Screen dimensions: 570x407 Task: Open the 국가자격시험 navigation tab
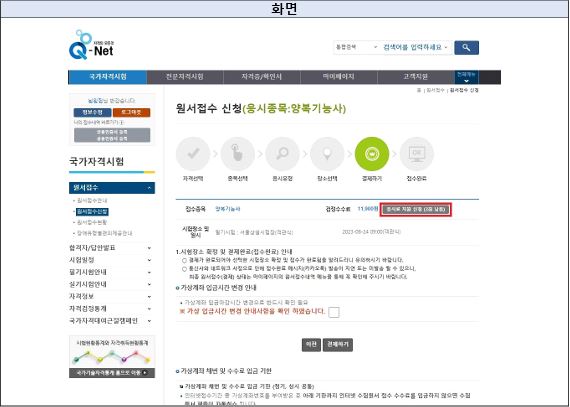[108, 77]
